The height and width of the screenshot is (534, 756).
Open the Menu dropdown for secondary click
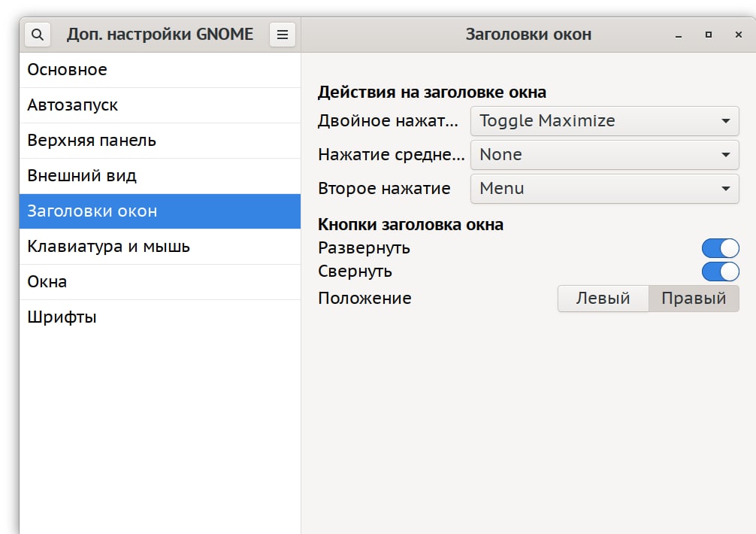pyautogui.click(x=604, y=189)
